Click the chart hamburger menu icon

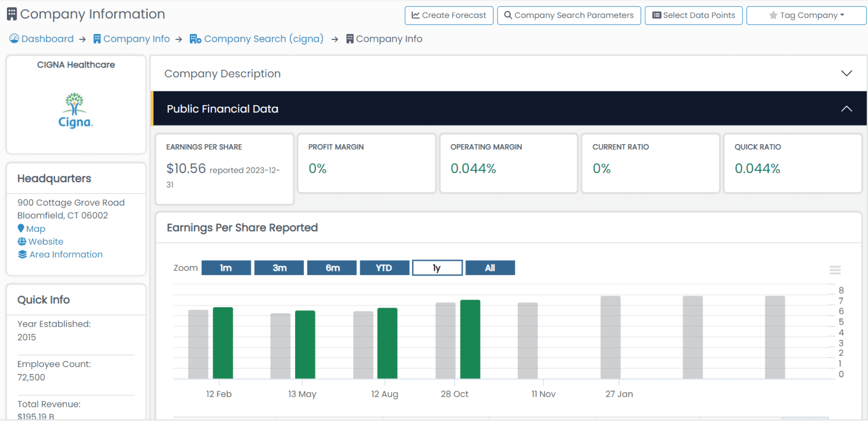tap(835, 270)
